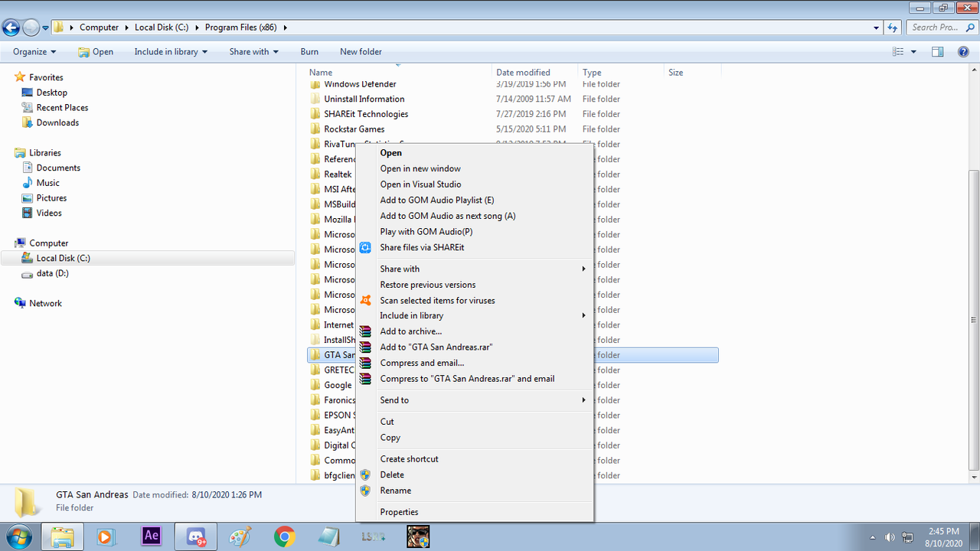
Task: Choose Open in new window
Action: (420, 168)
